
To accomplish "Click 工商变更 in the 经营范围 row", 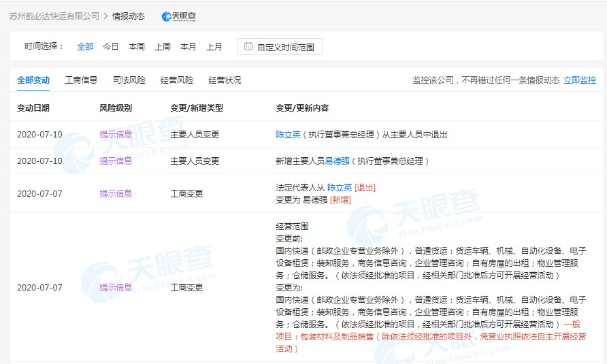I will click(x=186, y=288).
